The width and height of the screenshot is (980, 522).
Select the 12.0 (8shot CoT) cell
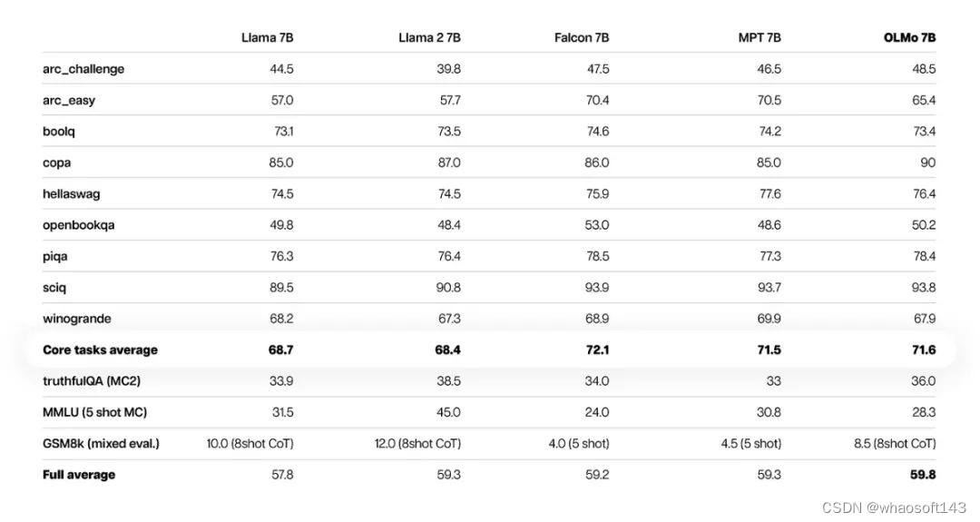(x=417, y=444)
